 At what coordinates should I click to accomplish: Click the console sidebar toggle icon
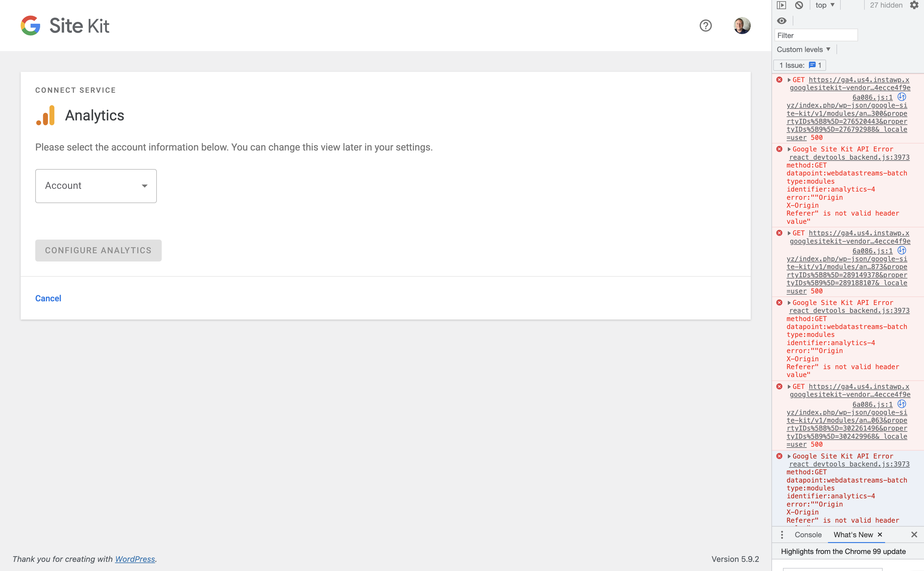(782, 5)
